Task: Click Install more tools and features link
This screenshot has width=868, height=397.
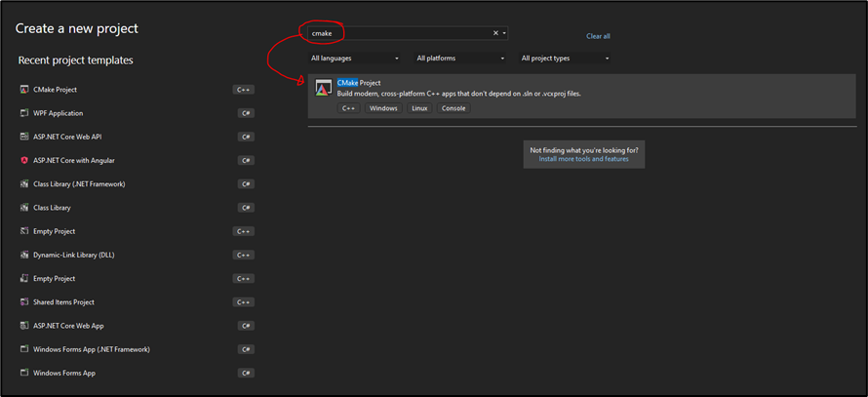Action: (x=583, y=159)
